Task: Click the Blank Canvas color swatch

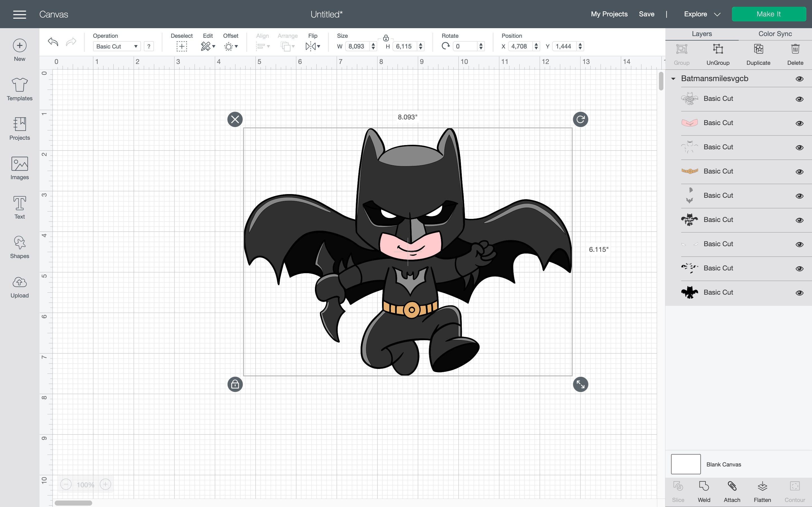Action: (685, 464)
